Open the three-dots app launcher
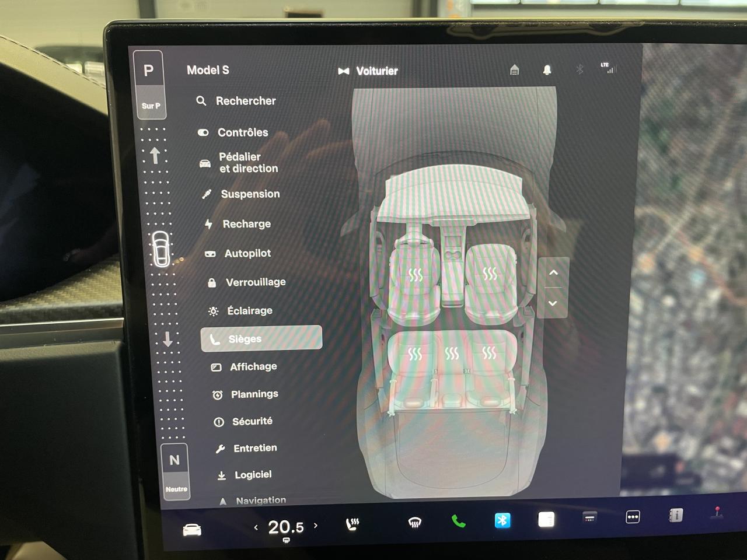The height and width of the screenshot is (560, 747). pyautogui.click(x=633, y=517)
